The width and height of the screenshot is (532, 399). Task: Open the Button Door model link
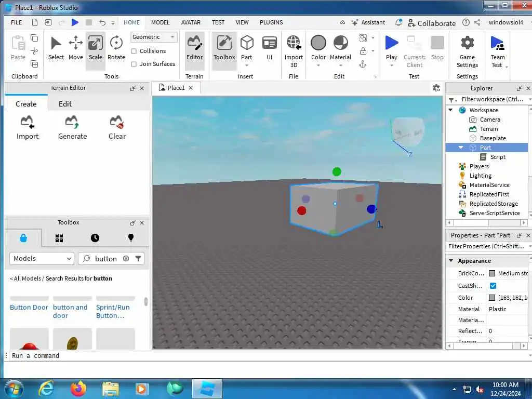[29, 308]
